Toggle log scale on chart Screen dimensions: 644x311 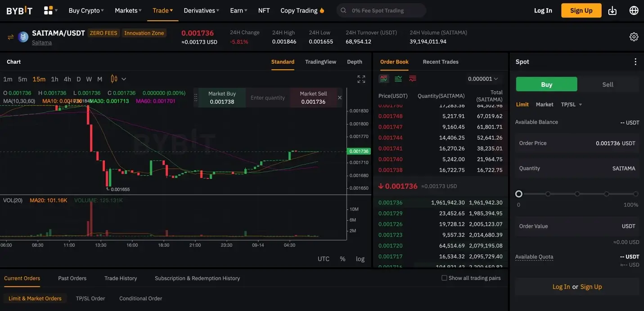point(360,259)
